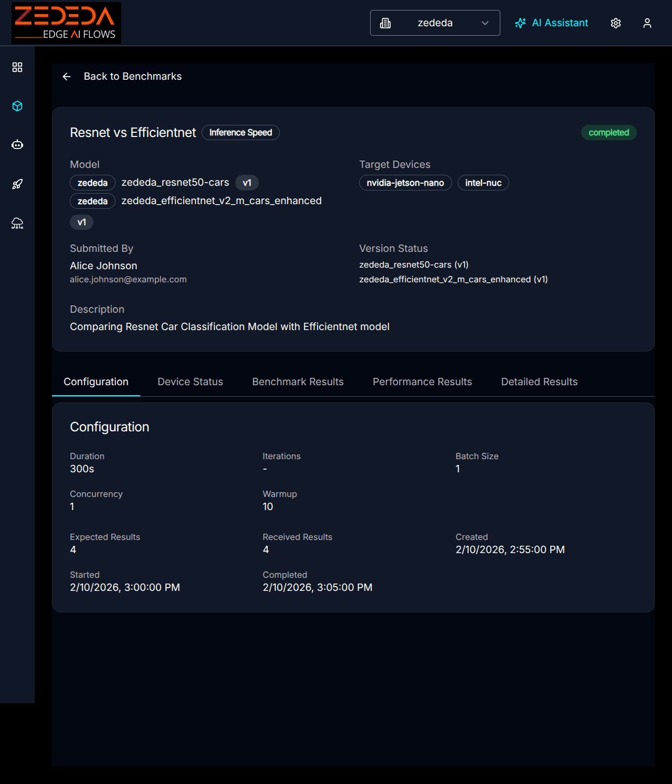Open the dashboard grid icon in sidebar
This screenshot has height=784, width=672.
click(x=17, y=67)
